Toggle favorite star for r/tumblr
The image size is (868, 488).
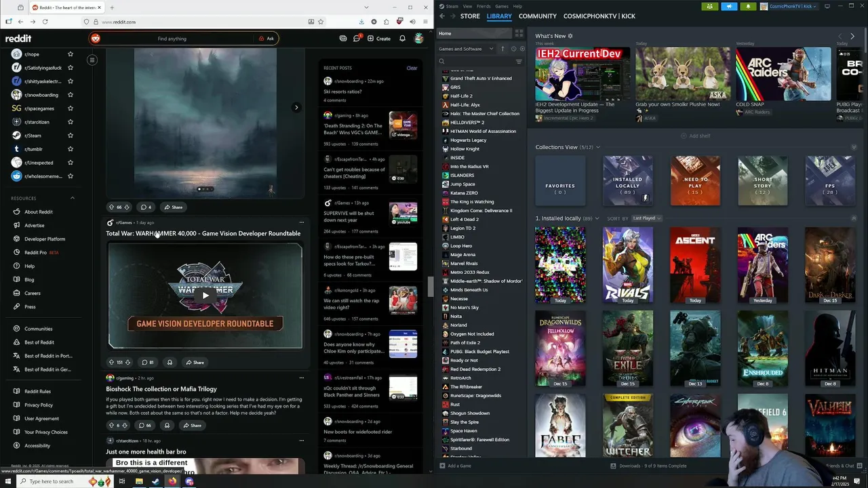(70, 149)
